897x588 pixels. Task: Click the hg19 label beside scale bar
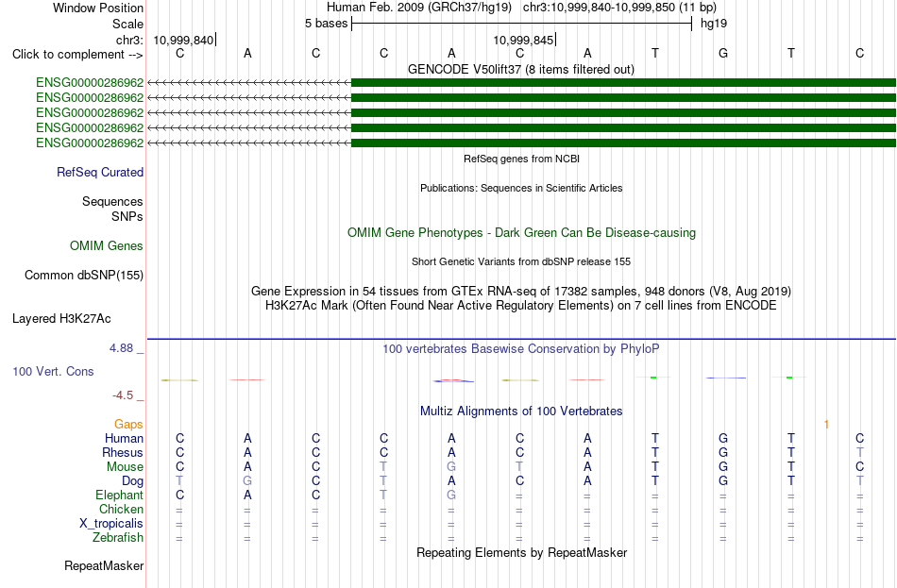(714, 24)
